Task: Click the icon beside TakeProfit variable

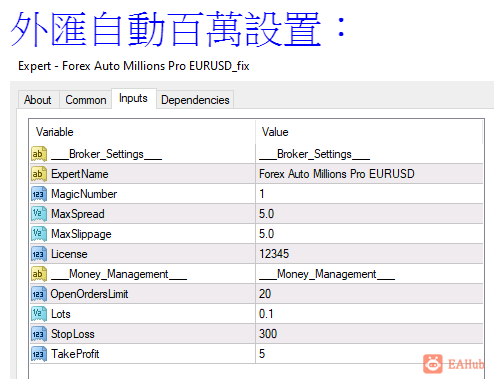Action: (39, 354)
